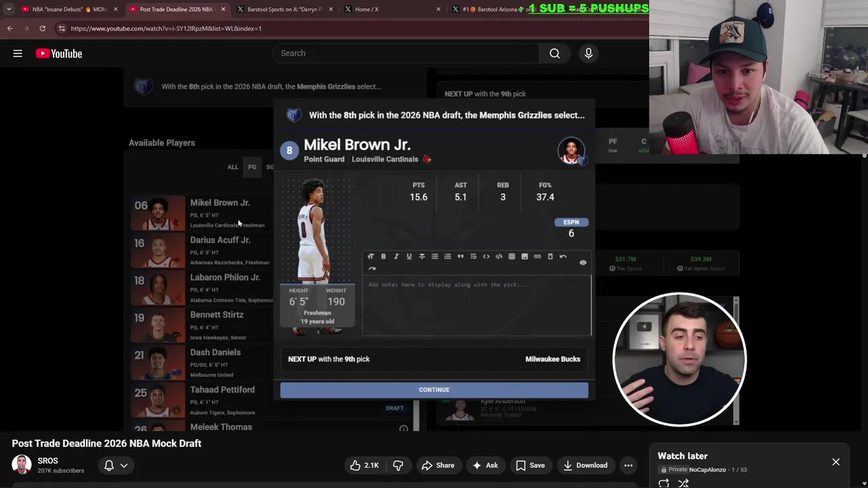The image size is (868, 488).
Task: Close the Watch later playlist panel
Action: coord(835,462)
